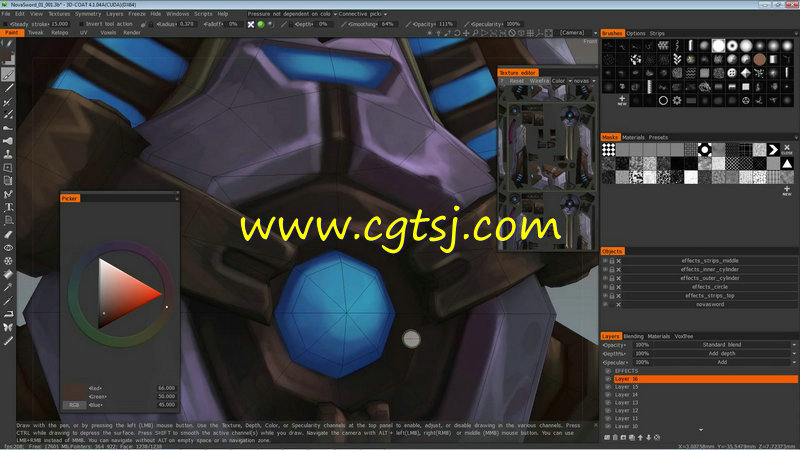The image size is (800, 450).
Task: Click the green sphere icon in top toolbar
Action: [261, 24]
